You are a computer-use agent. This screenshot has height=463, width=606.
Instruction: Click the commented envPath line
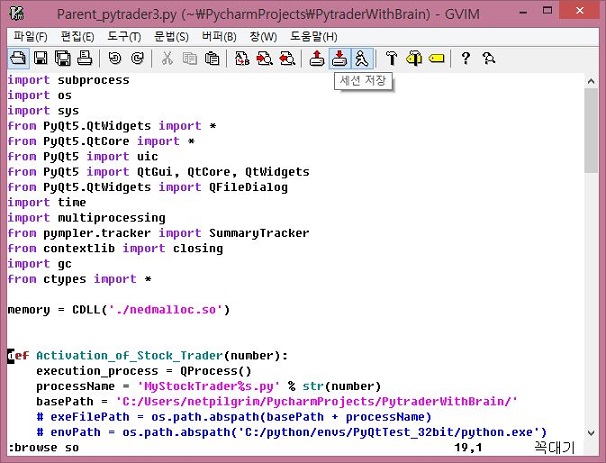coord(291,432)
